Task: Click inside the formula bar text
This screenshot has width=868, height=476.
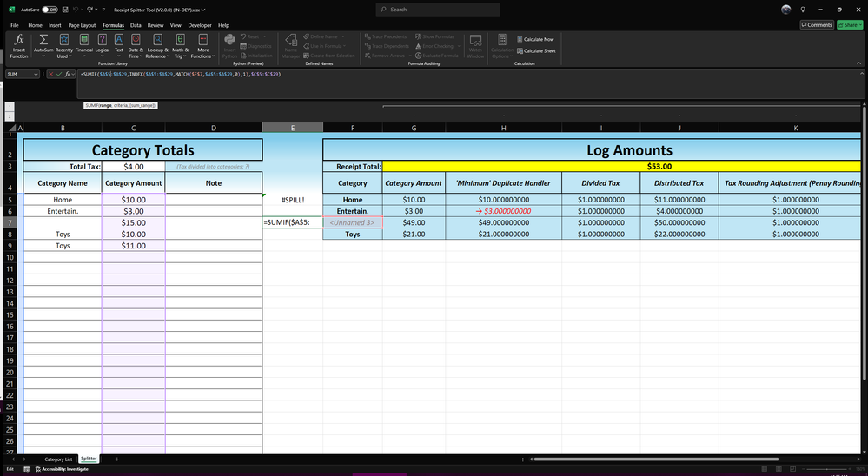Action: point(181,74)
